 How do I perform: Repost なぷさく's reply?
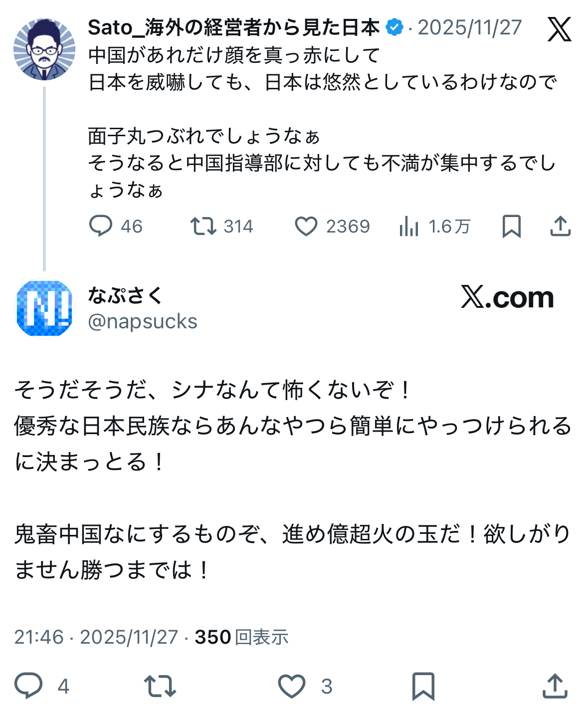160,686
